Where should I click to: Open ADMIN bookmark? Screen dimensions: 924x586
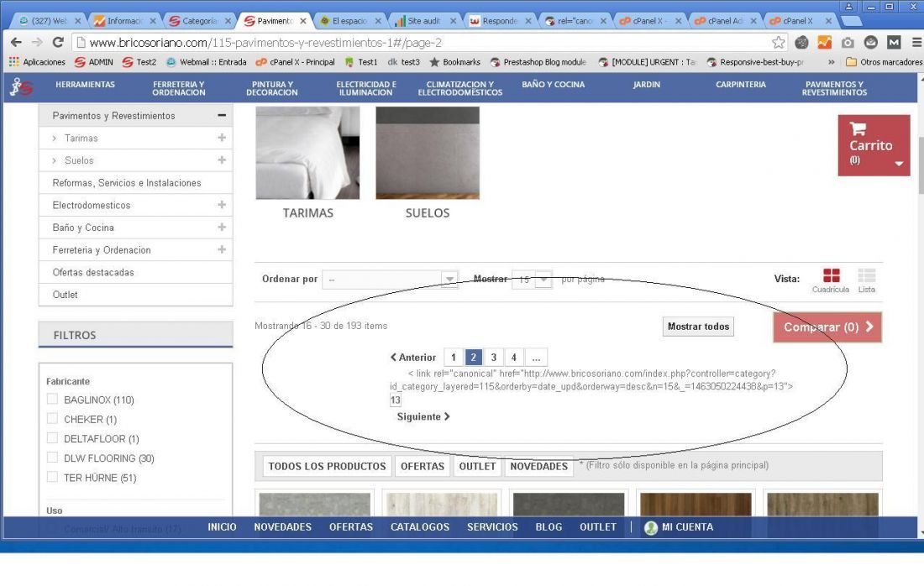pyautogui.click(x=94, y=62)
